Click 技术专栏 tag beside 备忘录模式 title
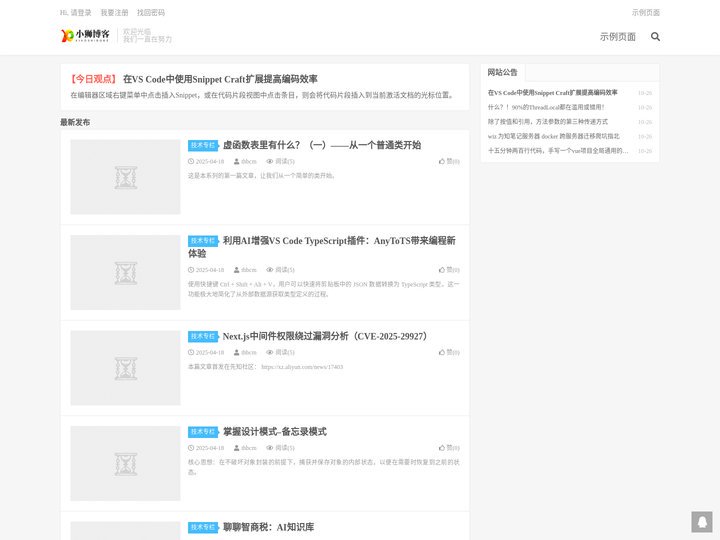Screen dimensions: 720x540 203,432
